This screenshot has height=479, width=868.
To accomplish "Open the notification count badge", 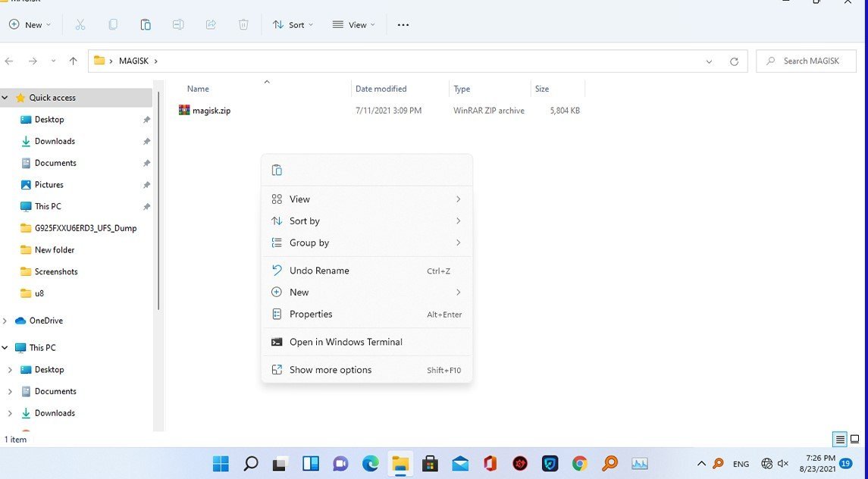I will point(846,464).
